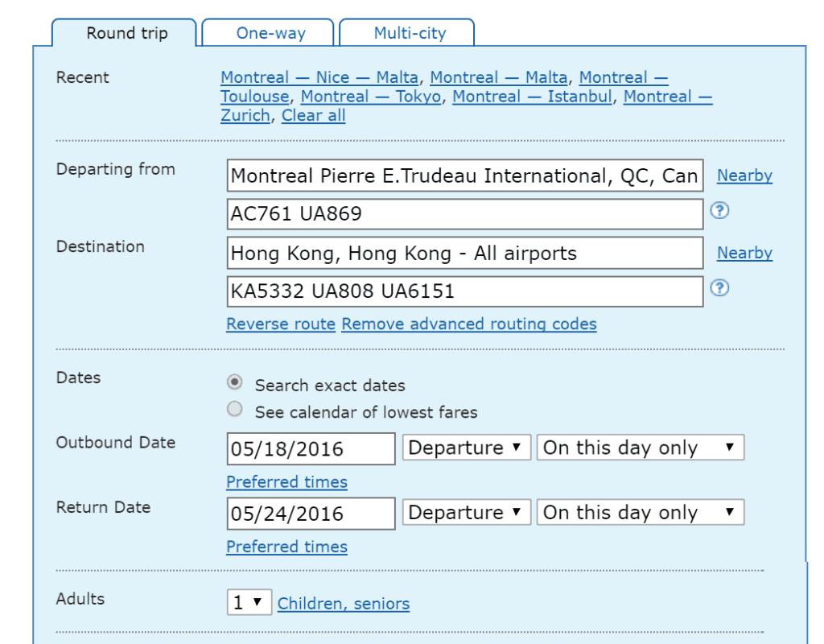Click Clear all recent searches
The height and width of the screenshot is (644, 824).
pos(313,114)
